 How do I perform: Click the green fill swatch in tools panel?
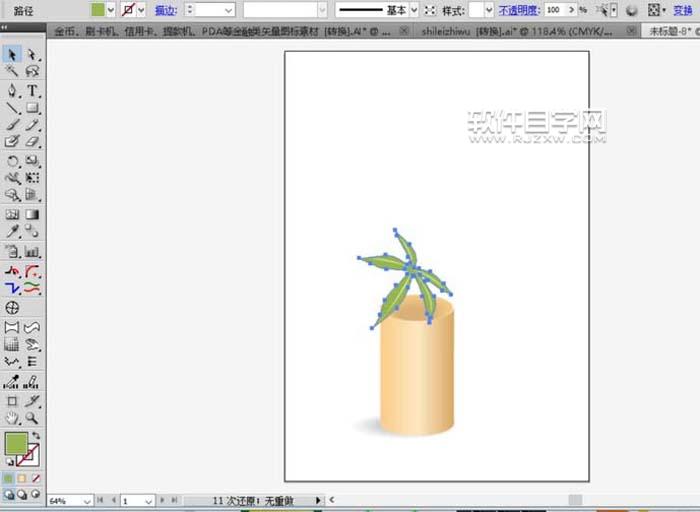[16, 443]
